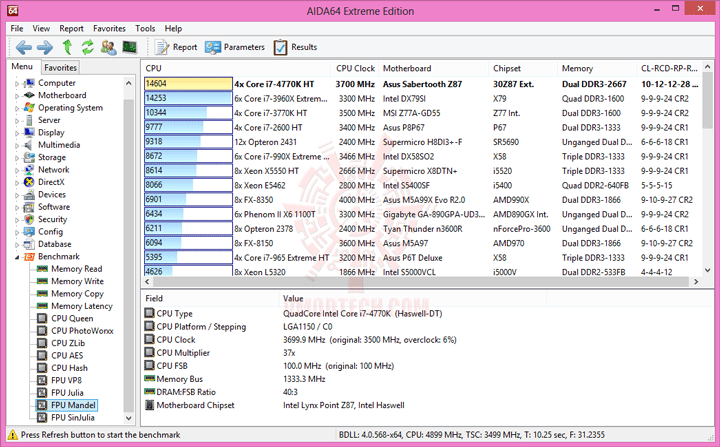Viewport: 720px width, 447px height.
Task: Sort by the Memory column header
Action: (596, 68)
